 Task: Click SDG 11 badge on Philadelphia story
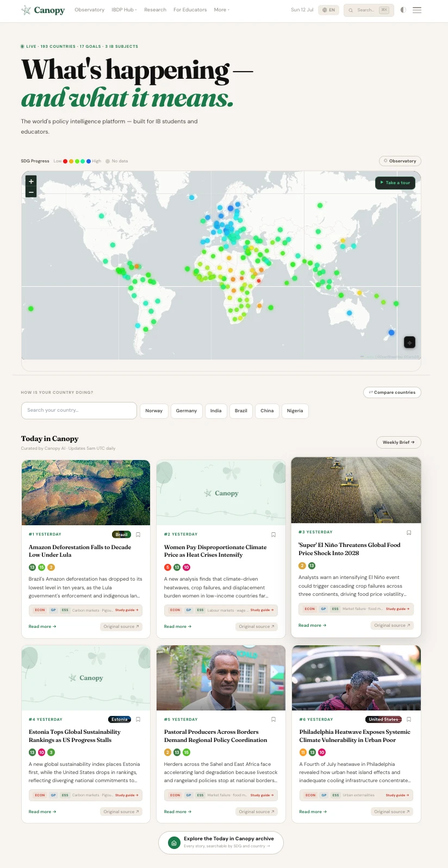pos(303,752)
